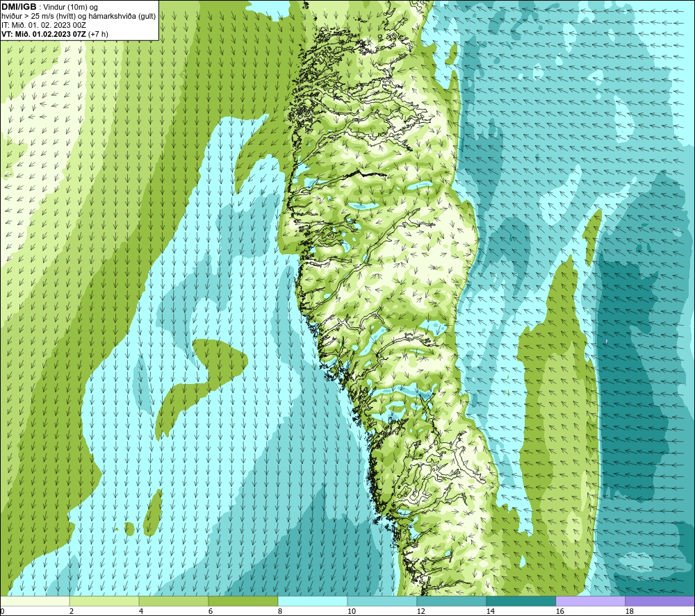This screenshot has width=695, height=616.
Task: Click the 0–2 m/s palest color swatch
Action: 35,601
